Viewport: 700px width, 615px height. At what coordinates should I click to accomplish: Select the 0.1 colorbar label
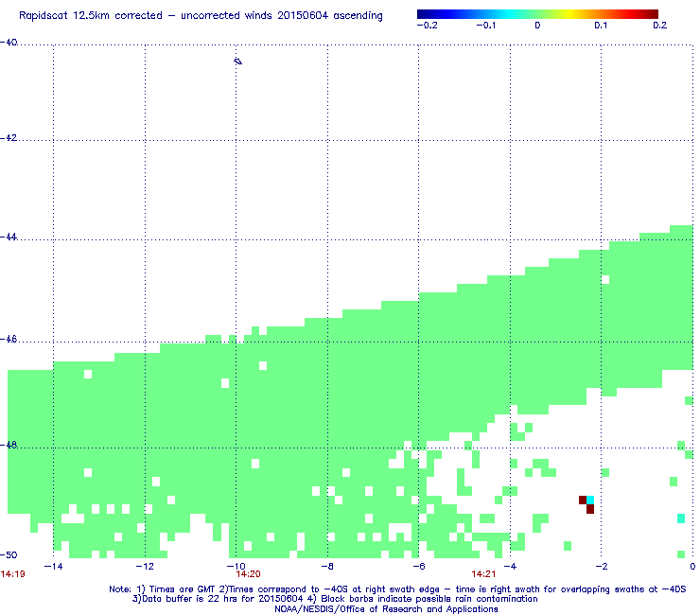click(601, 26)
